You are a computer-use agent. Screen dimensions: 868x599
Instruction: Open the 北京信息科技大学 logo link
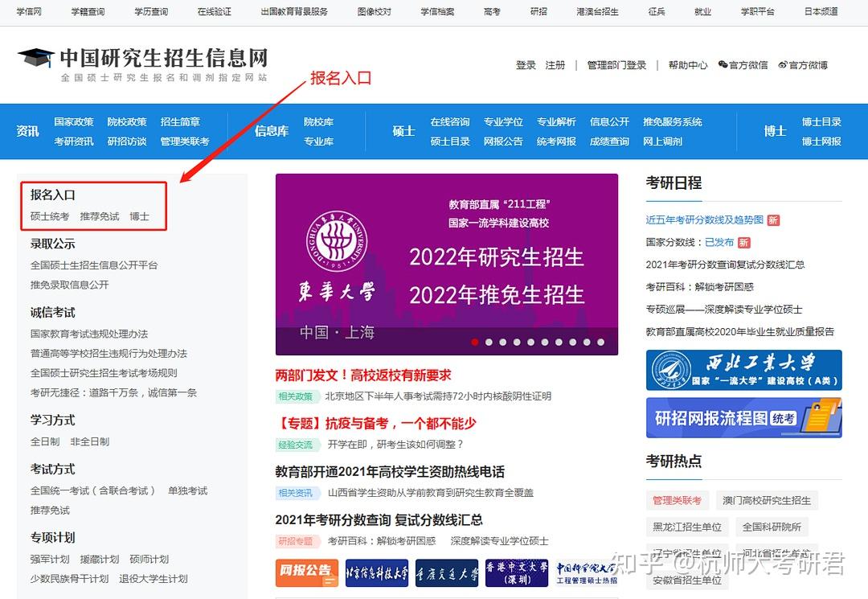click(377, 572)
